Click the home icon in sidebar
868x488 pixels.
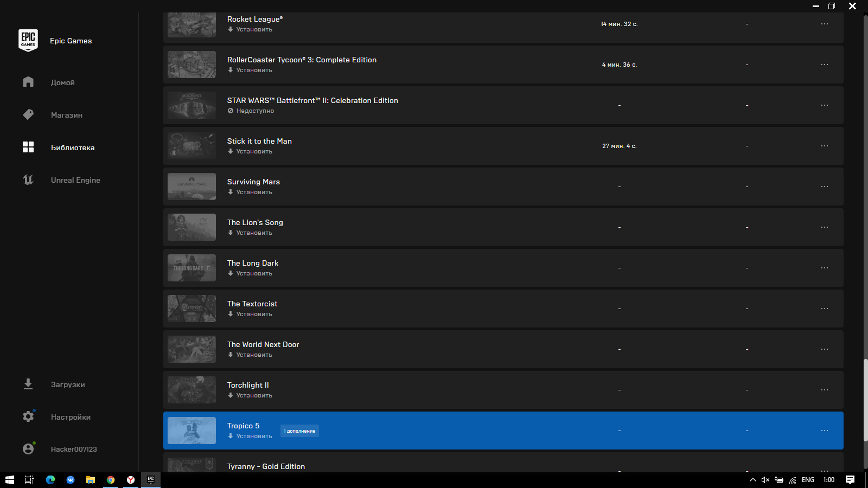click(x=28, y=82)
